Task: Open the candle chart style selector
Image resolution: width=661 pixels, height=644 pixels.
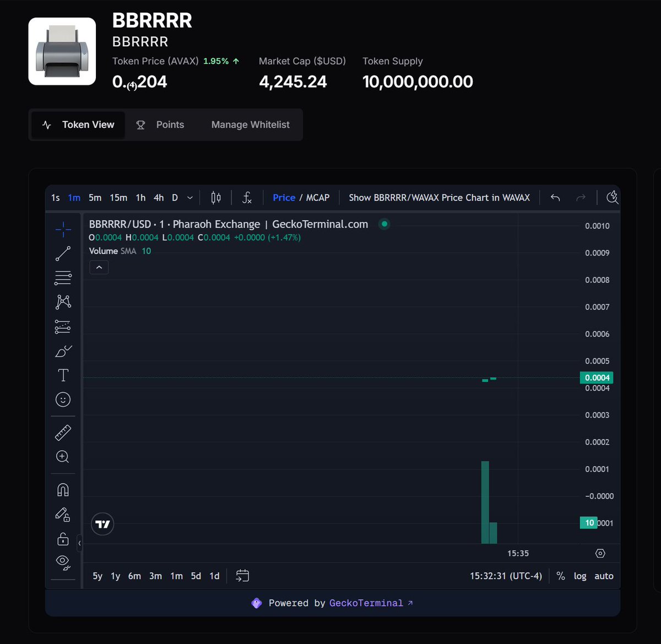Action: pos(215,197)
